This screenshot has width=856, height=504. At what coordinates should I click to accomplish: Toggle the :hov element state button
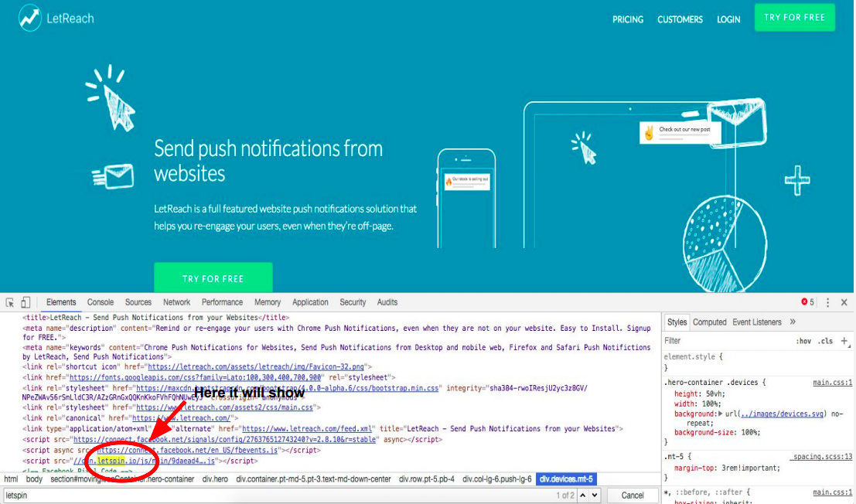pyautogui.click(x=803, y=341)
